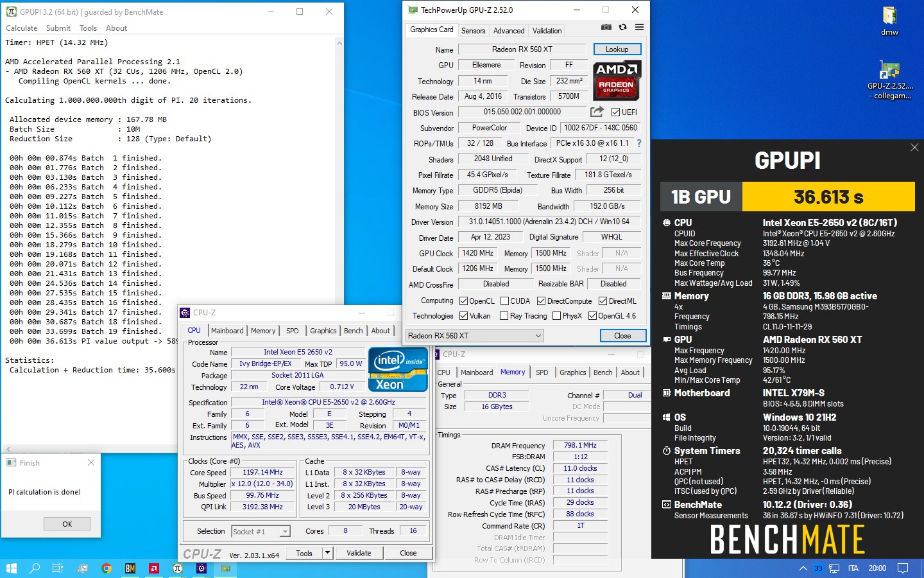Toggle the Ray Tracing checkbox
Screen dimensions: 924x578
pos(504,316)
